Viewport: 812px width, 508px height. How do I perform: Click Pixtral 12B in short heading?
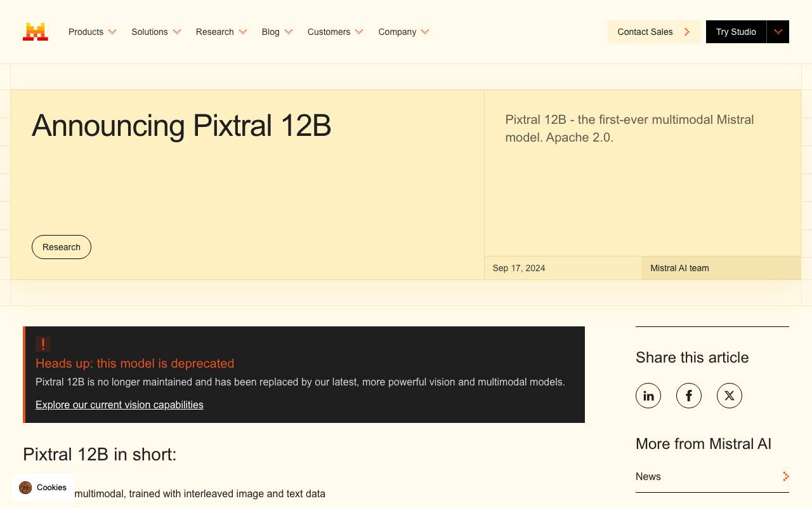point(100,455)
